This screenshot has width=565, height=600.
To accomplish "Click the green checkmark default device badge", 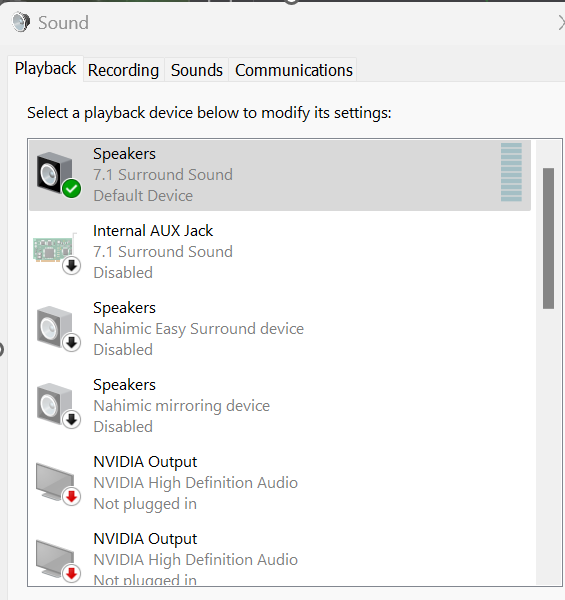I will coord(72,189).
